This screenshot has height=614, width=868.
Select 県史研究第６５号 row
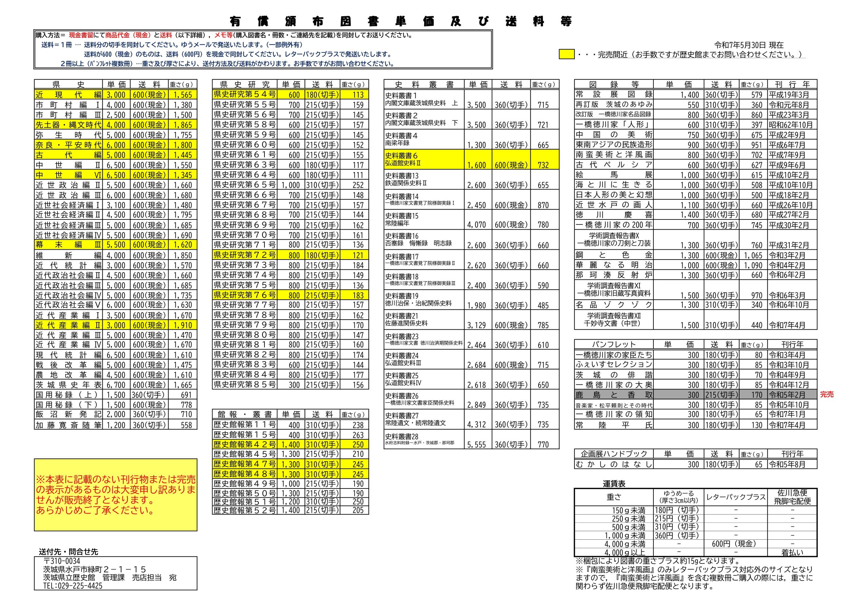click(x=290, y=185)
